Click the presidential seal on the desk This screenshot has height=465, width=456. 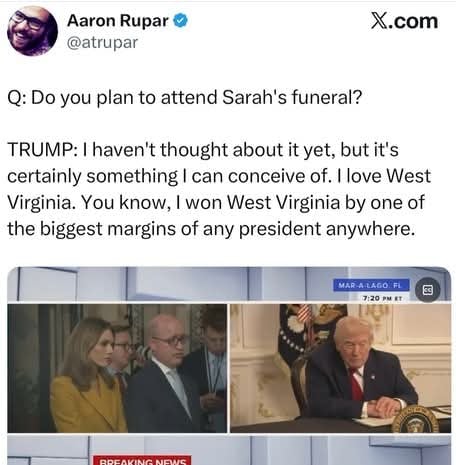[x=416, y=419]
